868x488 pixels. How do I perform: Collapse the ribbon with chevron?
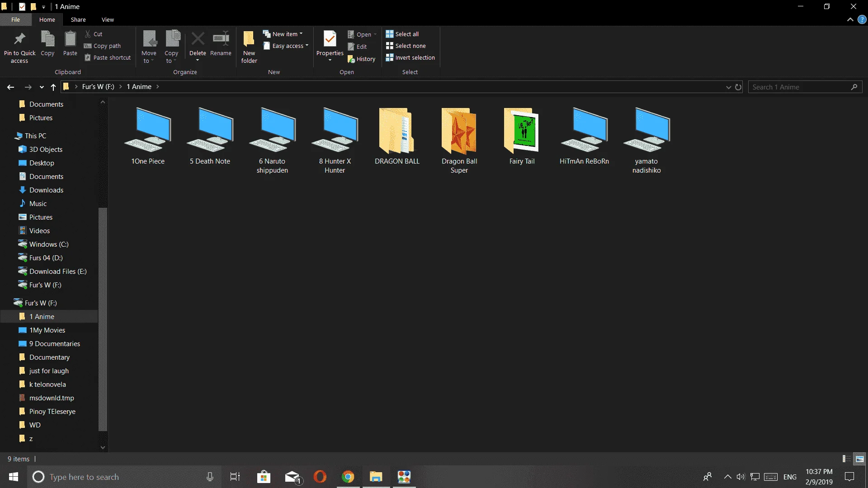pos(850,19)
